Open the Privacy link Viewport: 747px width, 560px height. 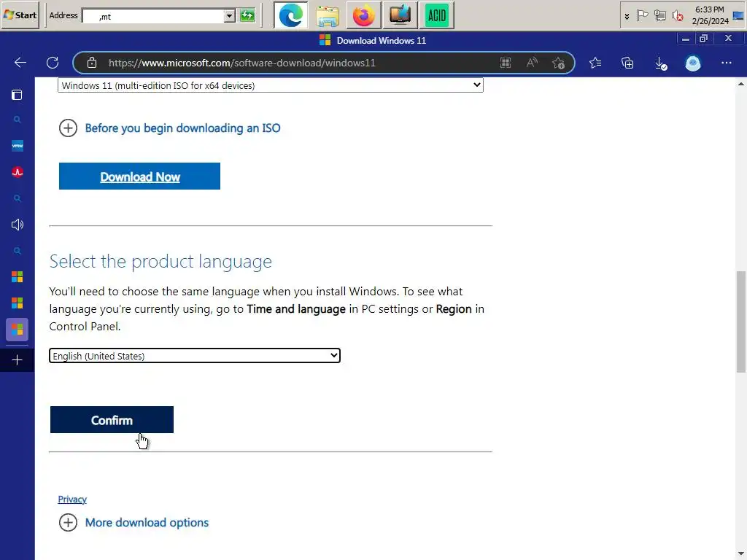tap(72, 499)
